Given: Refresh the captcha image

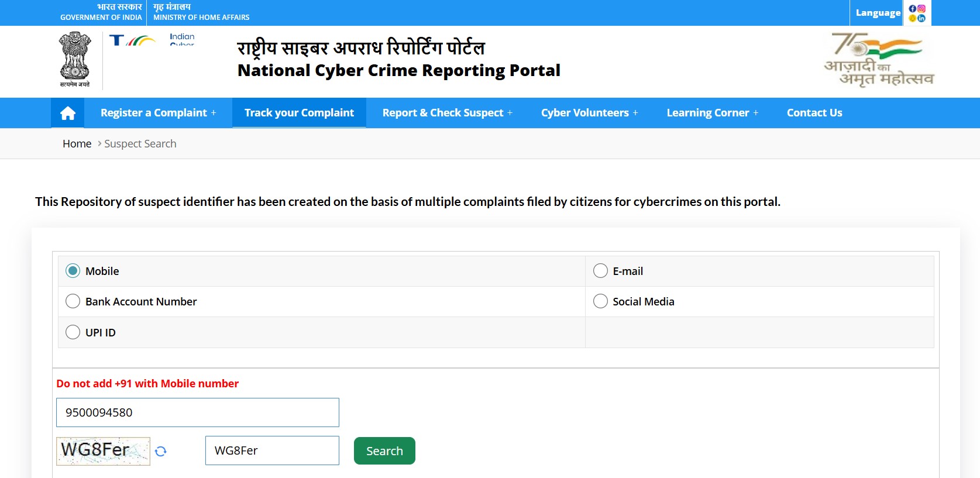Looking at the screenshot, I should click(161, 451).
